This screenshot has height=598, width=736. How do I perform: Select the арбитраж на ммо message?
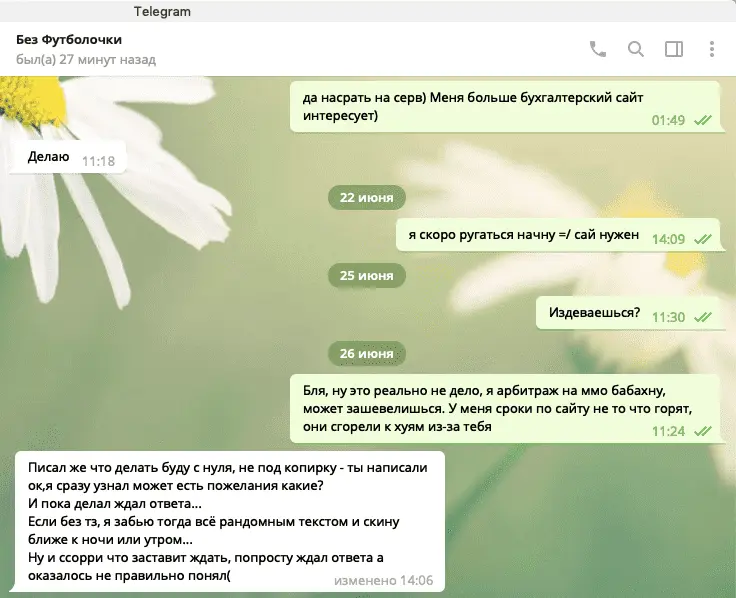pyautogui.click(x=507, y=408)
